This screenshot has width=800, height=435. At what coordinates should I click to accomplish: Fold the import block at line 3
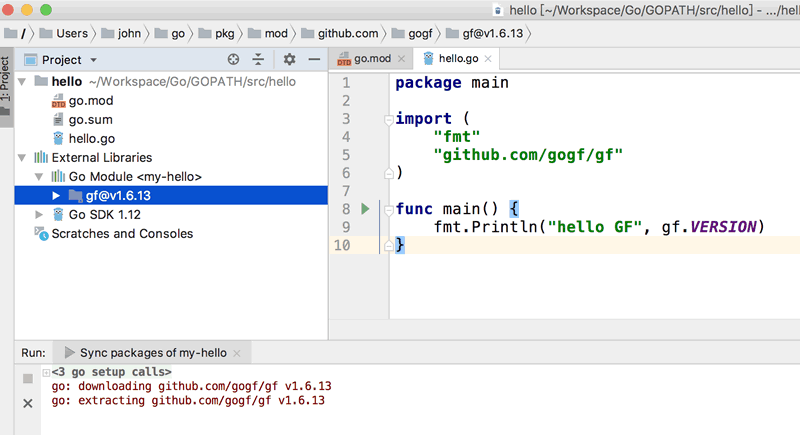tap(388, 119)
